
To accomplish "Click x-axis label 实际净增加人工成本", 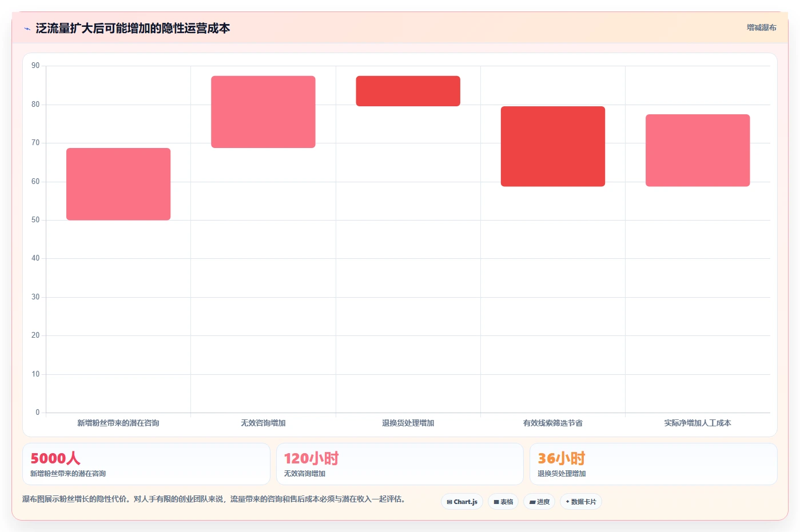I will pos(698,423).
